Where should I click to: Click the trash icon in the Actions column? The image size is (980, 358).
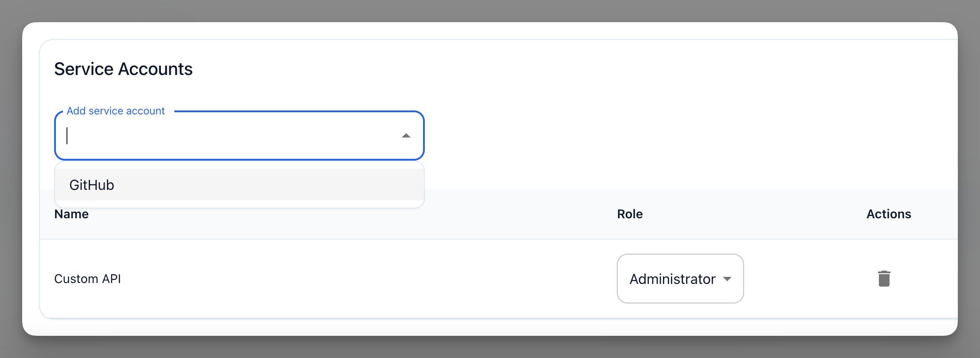[x=884, y=279]
